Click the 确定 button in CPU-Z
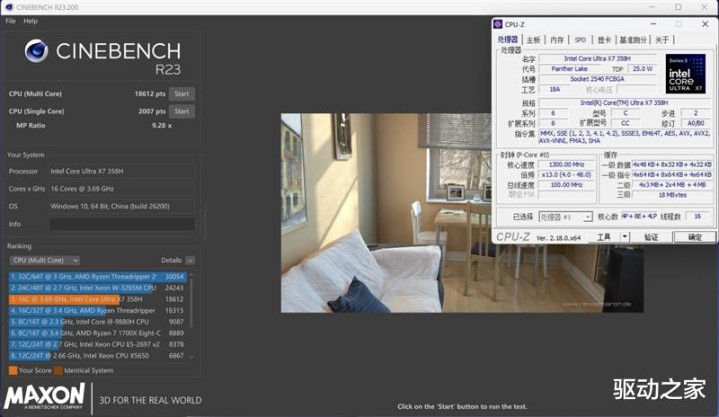The width and height of the screenshot is (719, 417). pyautogui.click(x=694, y=237)
